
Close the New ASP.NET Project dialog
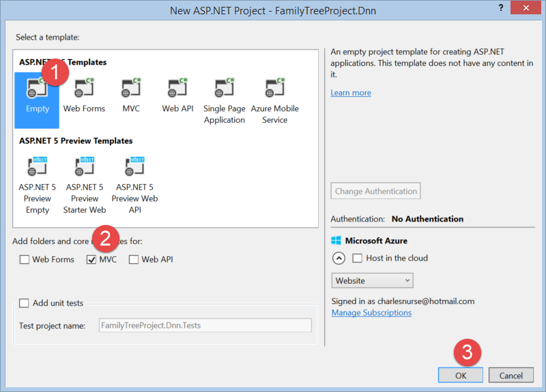coord(526,7)
